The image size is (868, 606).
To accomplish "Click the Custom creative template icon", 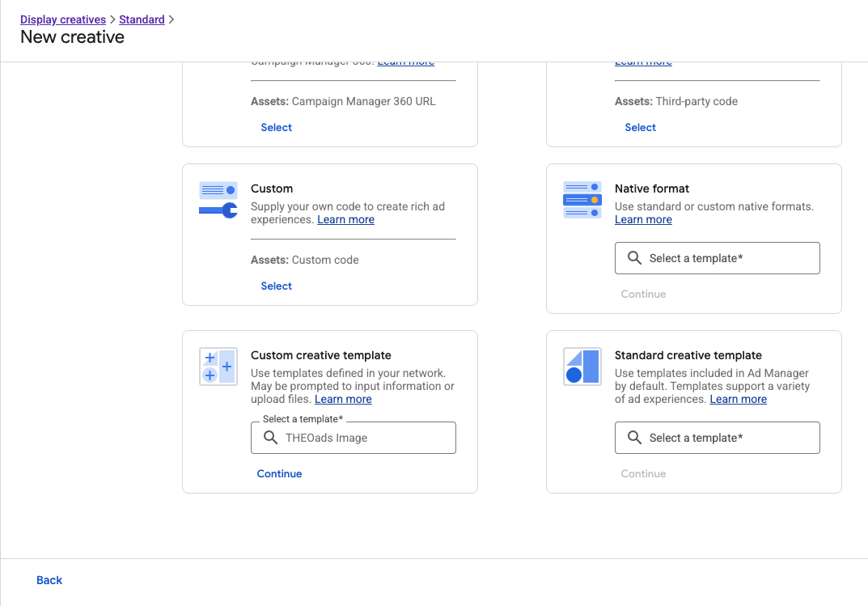I will coord(218,367).
